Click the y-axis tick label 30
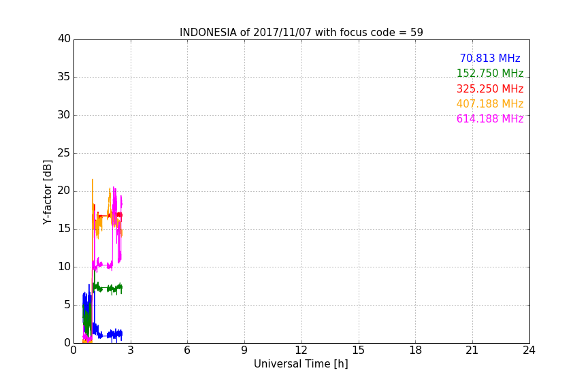588x392 pixels. 64,115
